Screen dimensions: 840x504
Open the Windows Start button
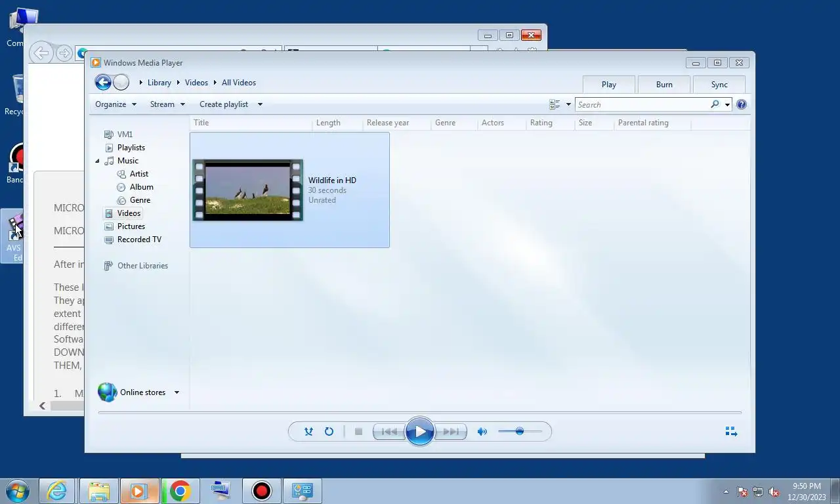point(17,491)
